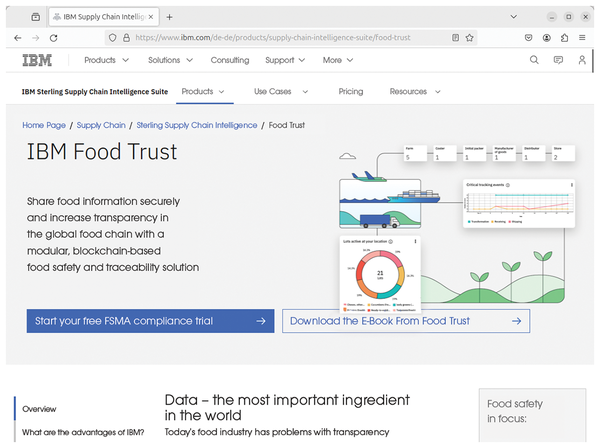
Task: Close the IBM Supply Chain Intelligence tab
Action: [151, 17]
